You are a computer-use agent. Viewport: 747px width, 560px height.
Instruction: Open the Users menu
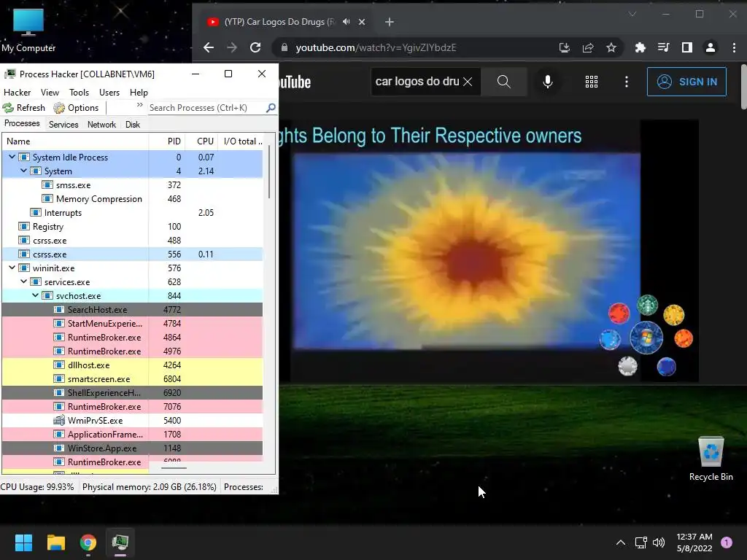point(109,93)
